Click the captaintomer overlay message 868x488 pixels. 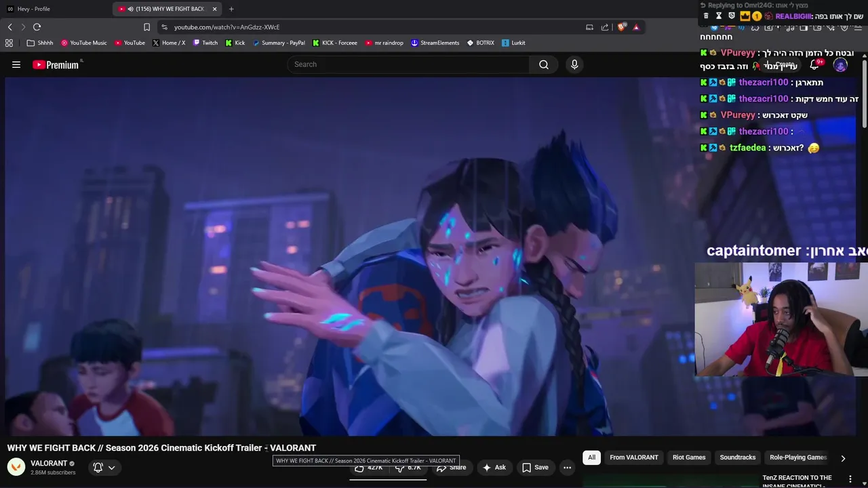[787, 251]
